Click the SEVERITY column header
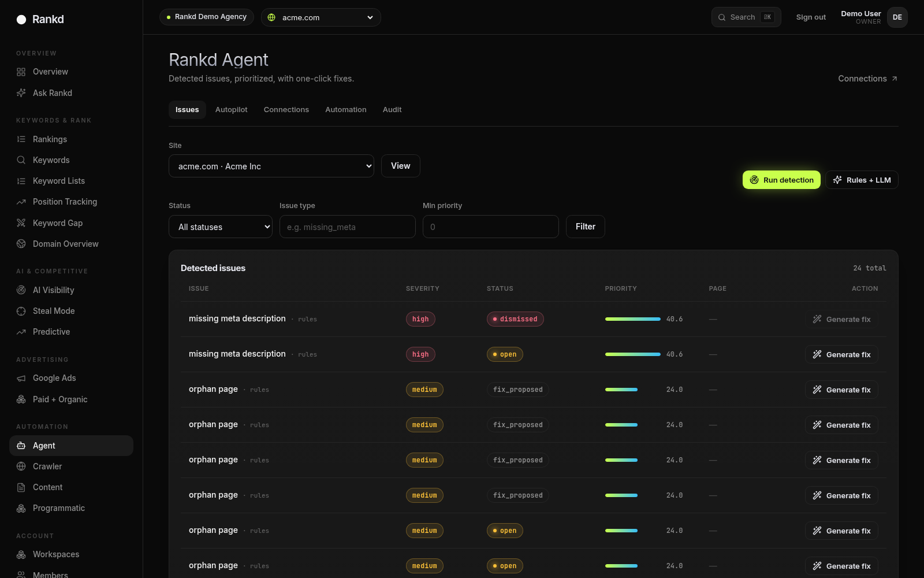Screen dimensions: 924x578 (423, 288)
